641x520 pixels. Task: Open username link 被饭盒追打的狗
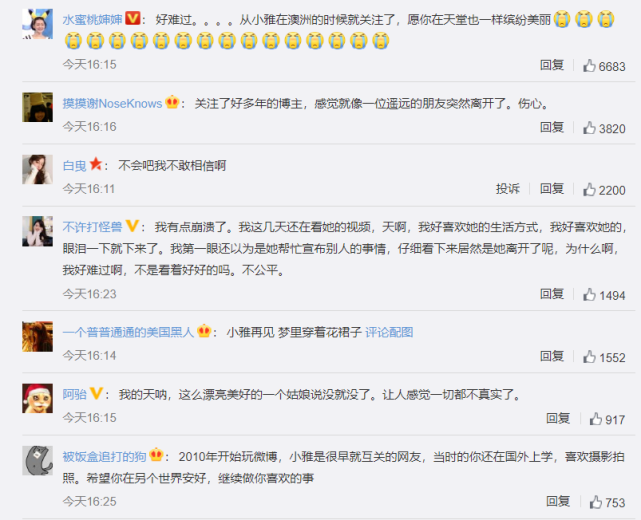tap(104, 456)
